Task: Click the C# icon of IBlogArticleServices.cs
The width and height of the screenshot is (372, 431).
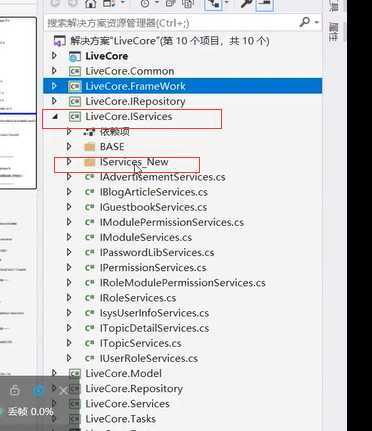Action: (89, 192)
